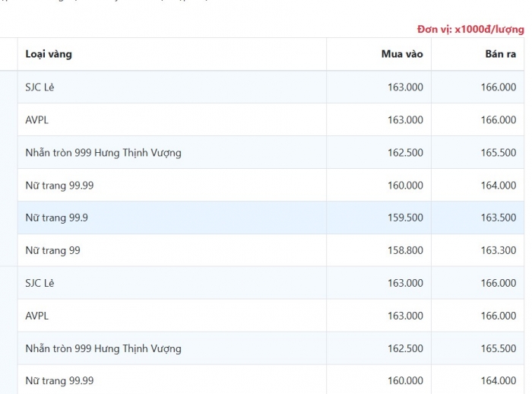Click the last "Nhẫn tròn 999 Hưng Thịnh Vượng" entry

pyautogui.click(x=103, y=348)
